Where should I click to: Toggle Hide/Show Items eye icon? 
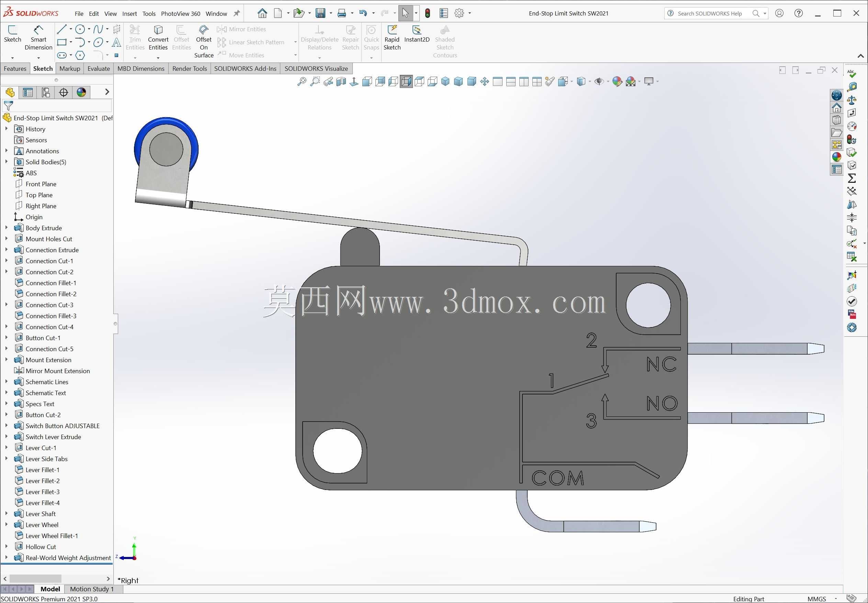coord(599,82)
